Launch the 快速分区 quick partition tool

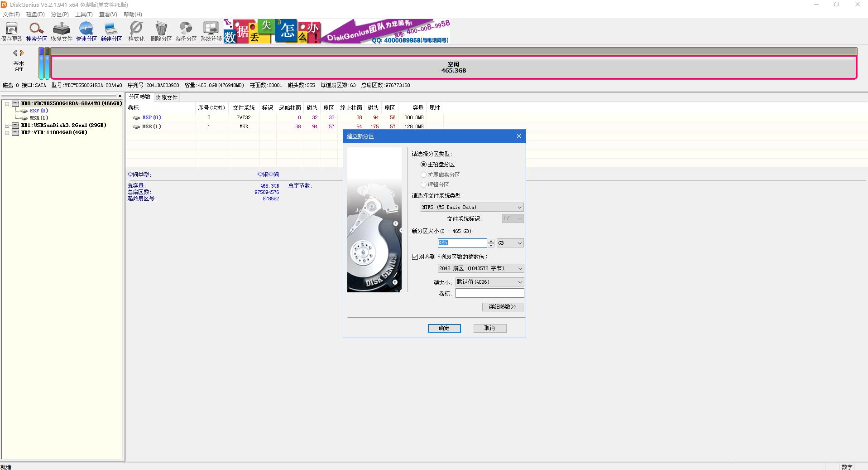tap(86, 32)
